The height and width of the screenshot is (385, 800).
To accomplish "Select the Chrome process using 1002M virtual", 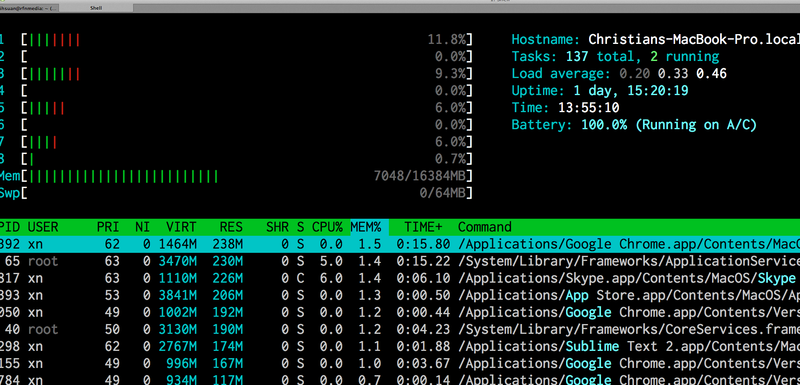I will (x=400, y=313).
